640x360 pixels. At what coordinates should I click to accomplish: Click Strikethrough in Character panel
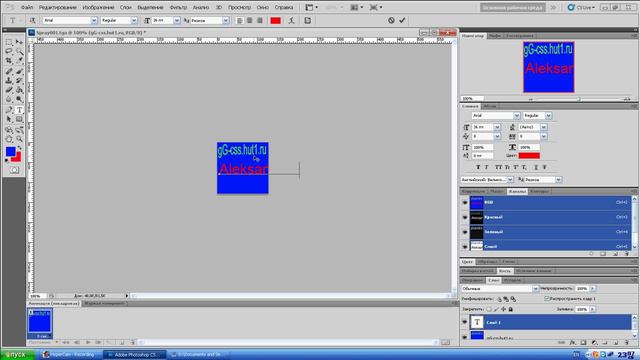click(x=544, y=167)
